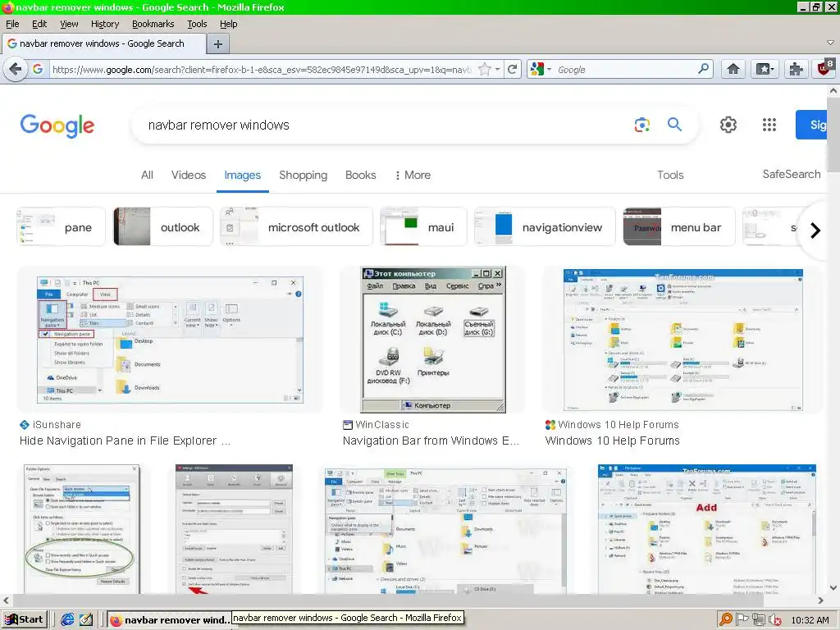840x630 pixels.
Task: Click the flag icon in system tray
Action: click(x=742, y=619)
